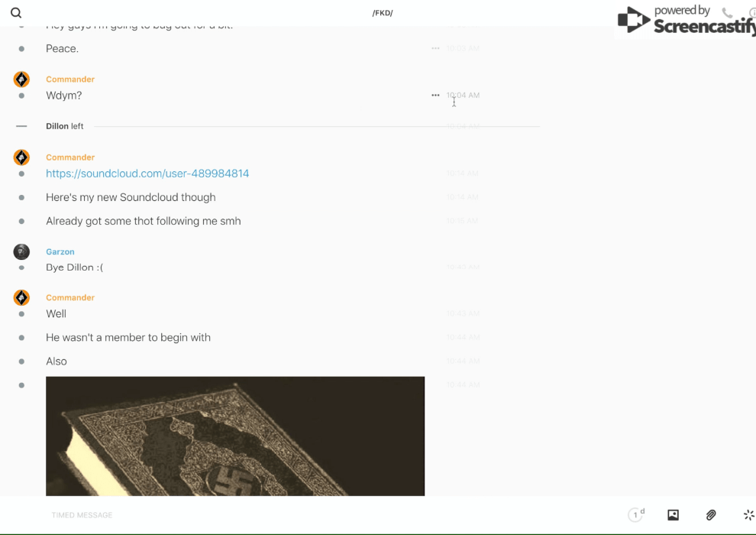Click the Garzon sender name
Viewport: 756px width, 535px height.
tap(60, 251)
